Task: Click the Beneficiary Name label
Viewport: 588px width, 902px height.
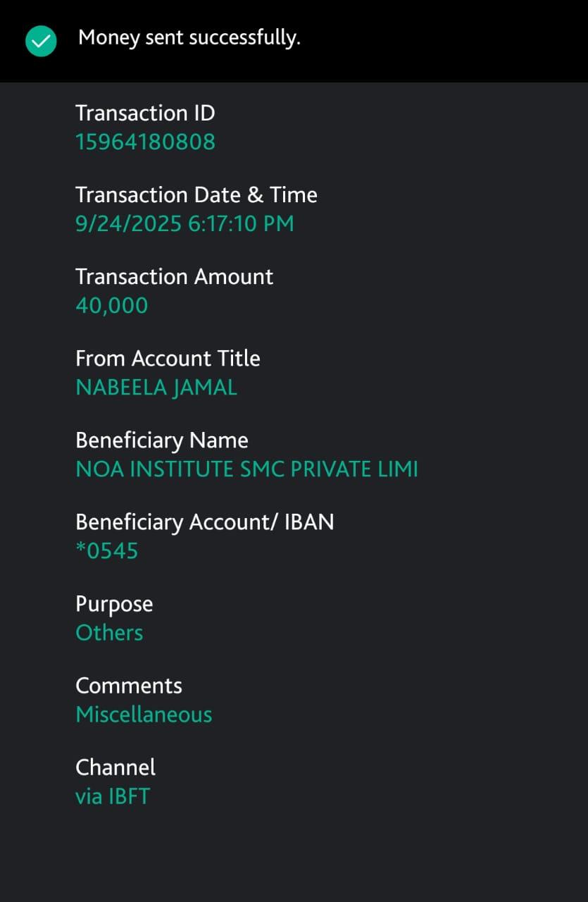Action: coord(162,440)
